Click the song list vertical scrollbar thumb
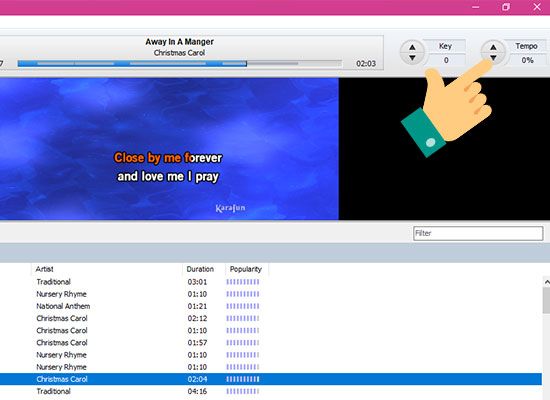The height and width of the screenshot is (400, 550). (x=546, y=300)
